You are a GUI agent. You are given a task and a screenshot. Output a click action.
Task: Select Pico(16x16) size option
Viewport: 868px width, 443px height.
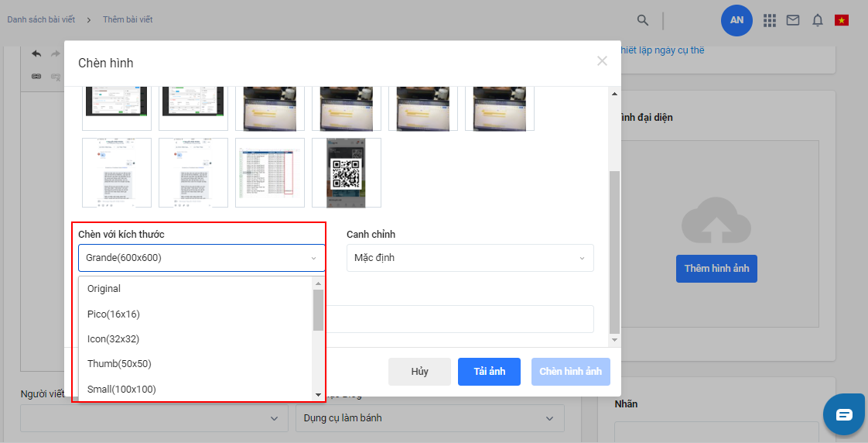point(196,314)
